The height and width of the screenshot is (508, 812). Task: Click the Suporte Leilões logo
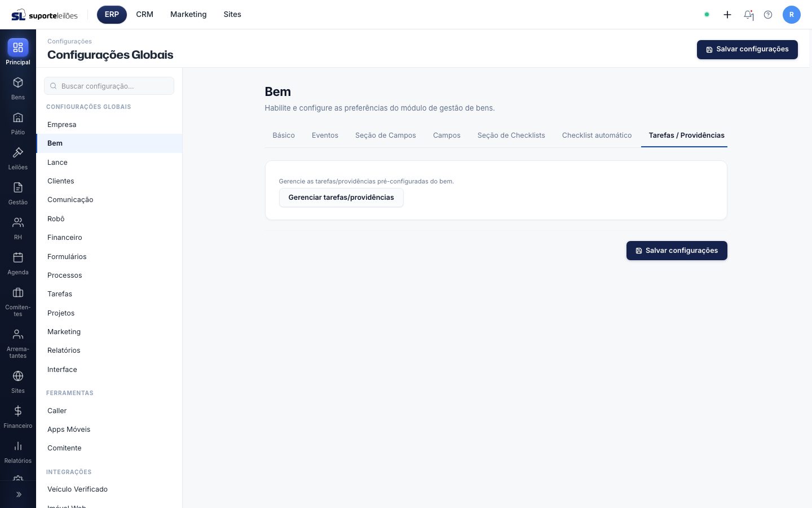pos(45,15)
